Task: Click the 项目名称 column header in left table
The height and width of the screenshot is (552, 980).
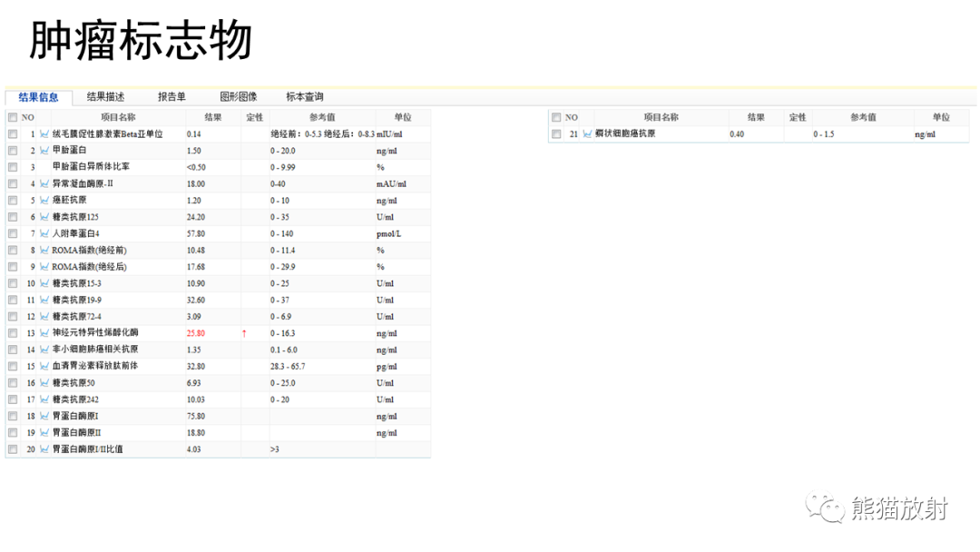Action: pyautogui.click(x=118, y=117)
